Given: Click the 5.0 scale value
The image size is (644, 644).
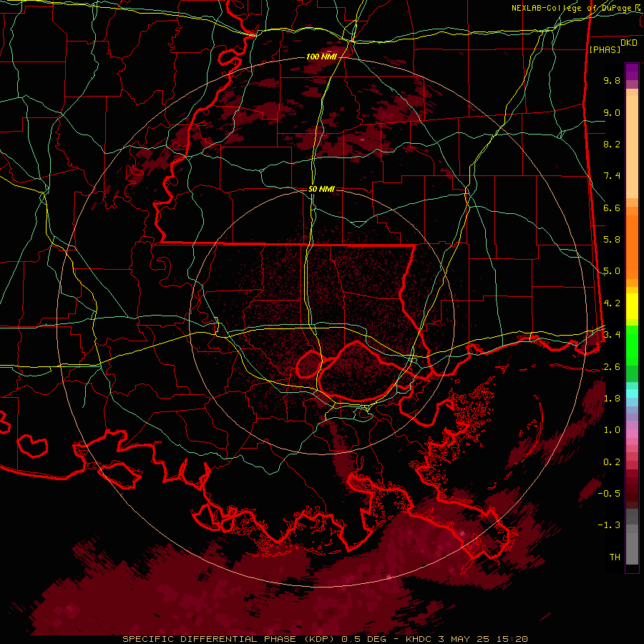Looking at the screenshot, I should (x=612, y=271).
